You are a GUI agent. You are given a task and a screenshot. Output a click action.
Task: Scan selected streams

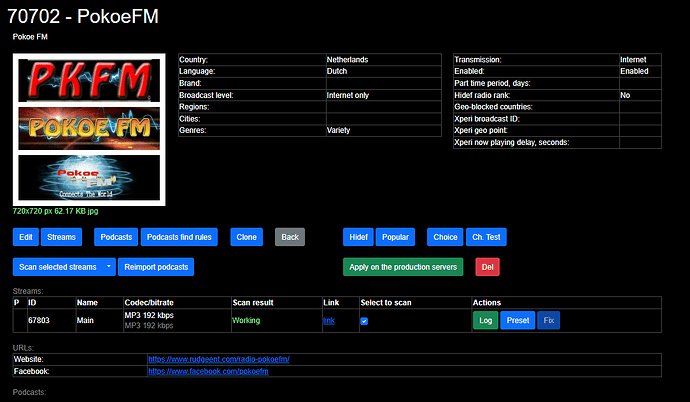pyautogui.click(x=57, y=267)
